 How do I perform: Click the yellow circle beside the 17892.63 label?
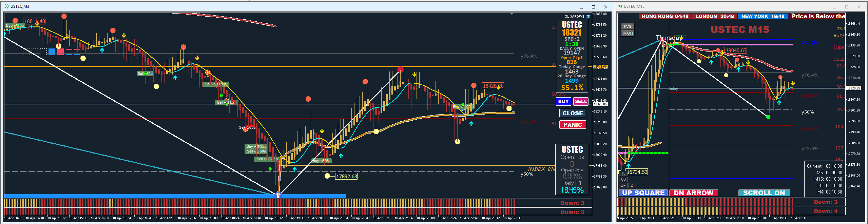(327, 176)
